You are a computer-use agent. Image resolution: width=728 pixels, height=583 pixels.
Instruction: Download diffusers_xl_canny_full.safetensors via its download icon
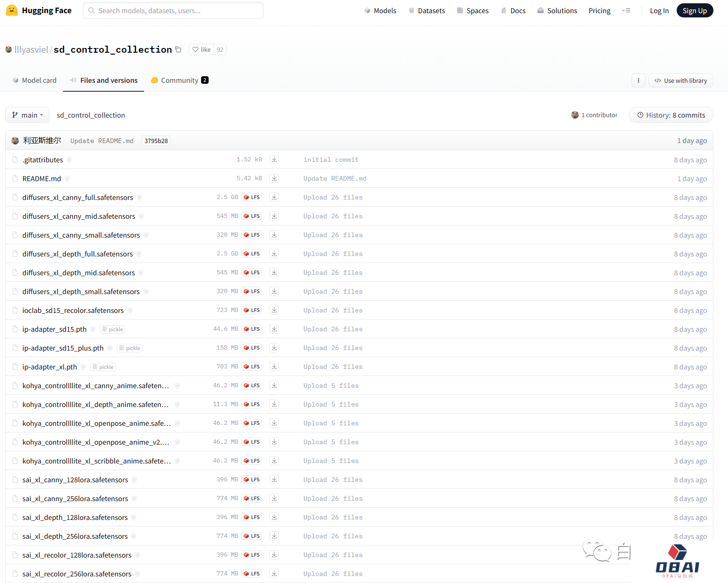[274, 197]
